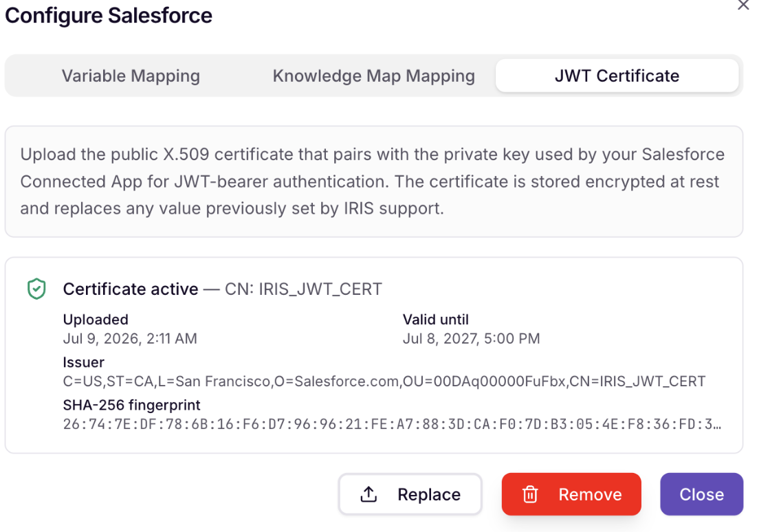759x532 pixels.
Task: Click the SHA-256 fingerprint label
Action: 132,405
